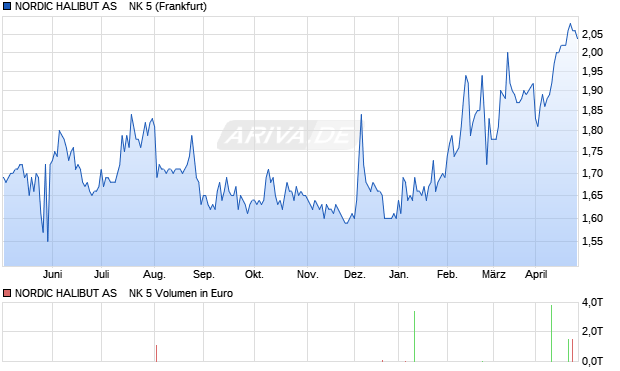Click the 'Juli' month label
This screenshot has width=620, height=371.
click(102, 274)
